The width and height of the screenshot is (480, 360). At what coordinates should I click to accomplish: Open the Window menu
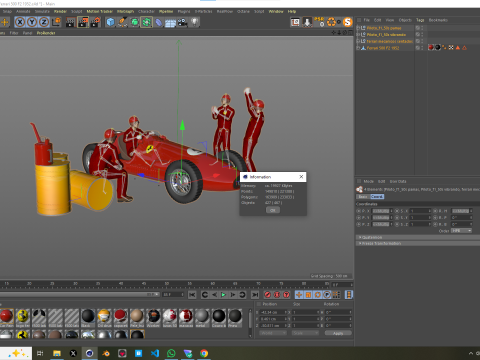tap(276, 11)
